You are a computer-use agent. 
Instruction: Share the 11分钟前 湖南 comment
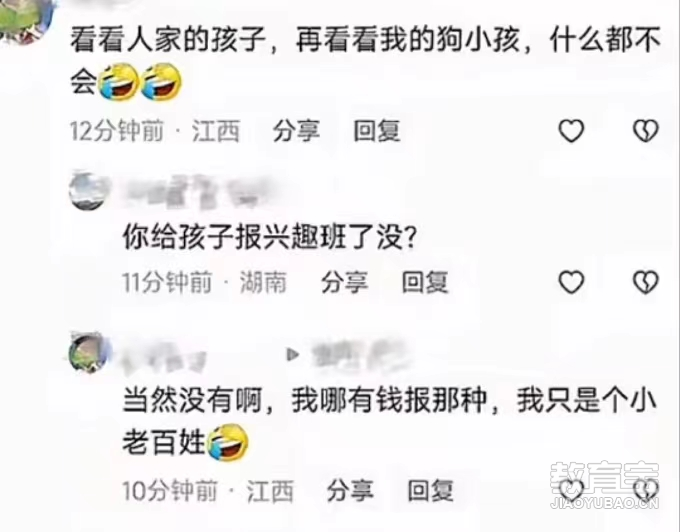(344, 282)
